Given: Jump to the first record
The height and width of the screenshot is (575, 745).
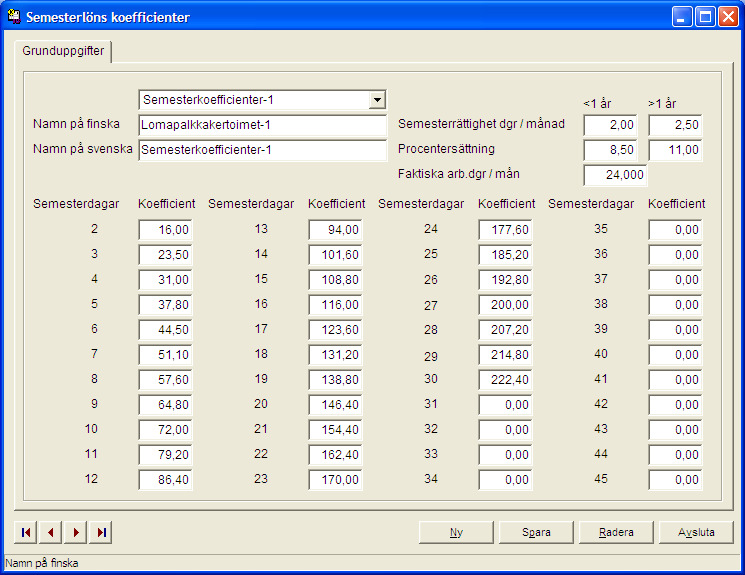Looking at the screenshot, I should (x=26, y=532).
